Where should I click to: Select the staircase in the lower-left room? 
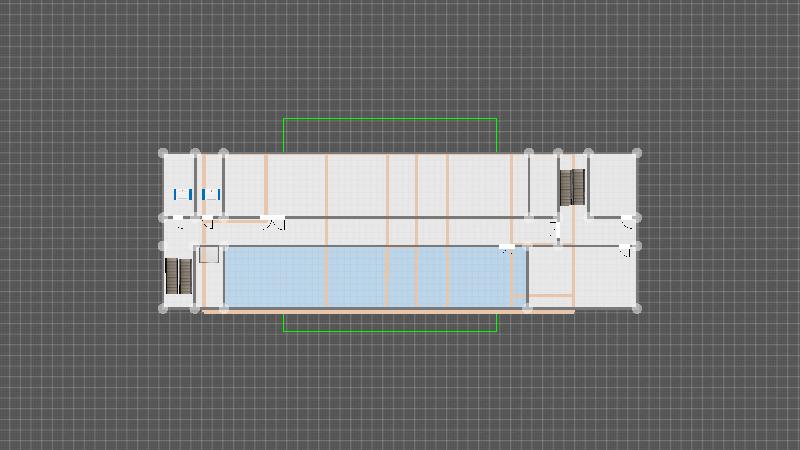tap(177, 276)
